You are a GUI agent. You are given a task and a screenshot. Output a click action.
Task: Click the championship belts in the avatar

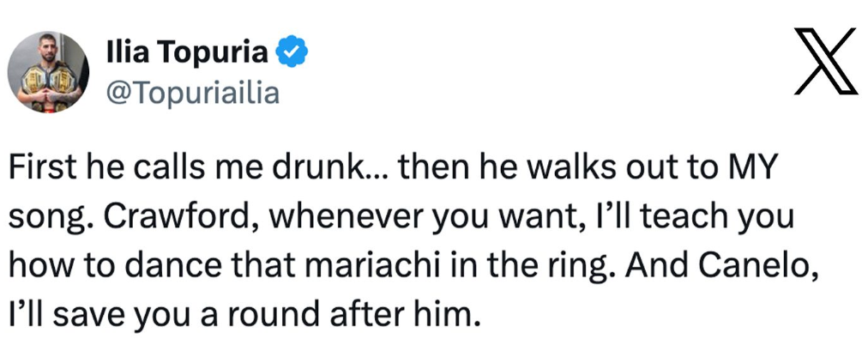tap(49, 82)
